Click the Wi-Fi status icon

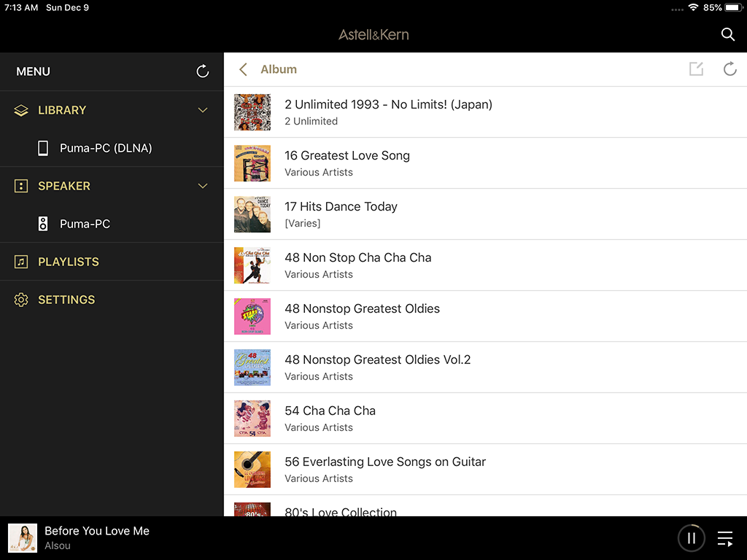tap(693, 7)
